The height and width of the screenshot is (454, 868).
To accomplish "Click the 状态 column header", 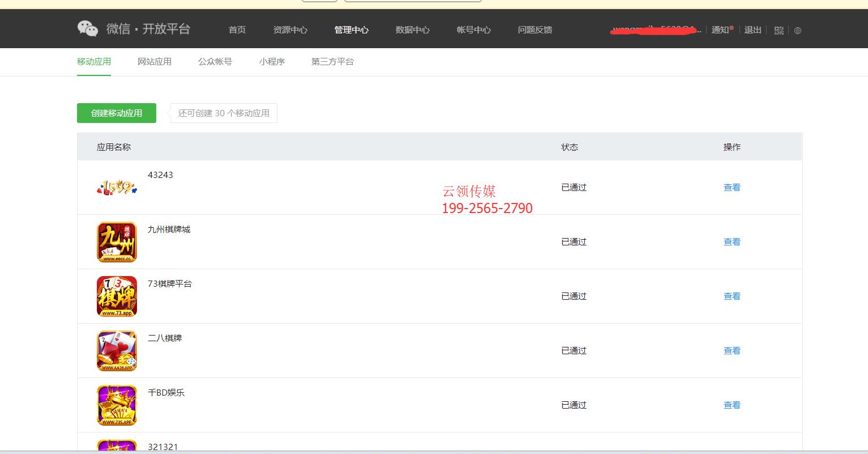I will click(x=570, y=147).
